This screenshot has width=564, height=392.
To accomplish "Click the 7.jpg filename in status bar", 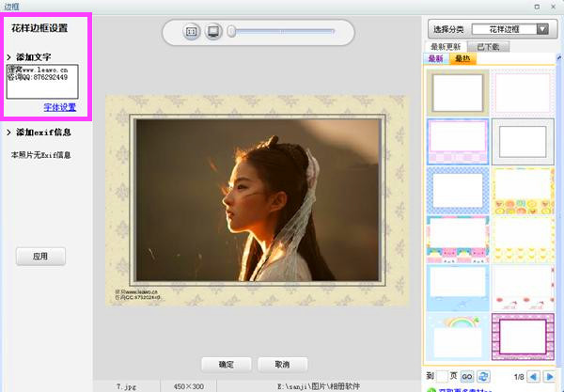I will [126, 386].
